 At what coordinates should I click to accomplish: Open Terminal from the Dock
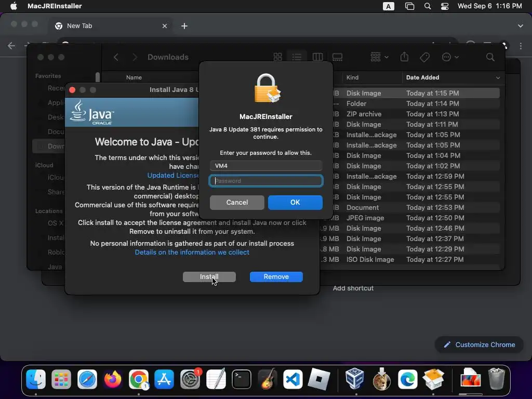(242, 379)
